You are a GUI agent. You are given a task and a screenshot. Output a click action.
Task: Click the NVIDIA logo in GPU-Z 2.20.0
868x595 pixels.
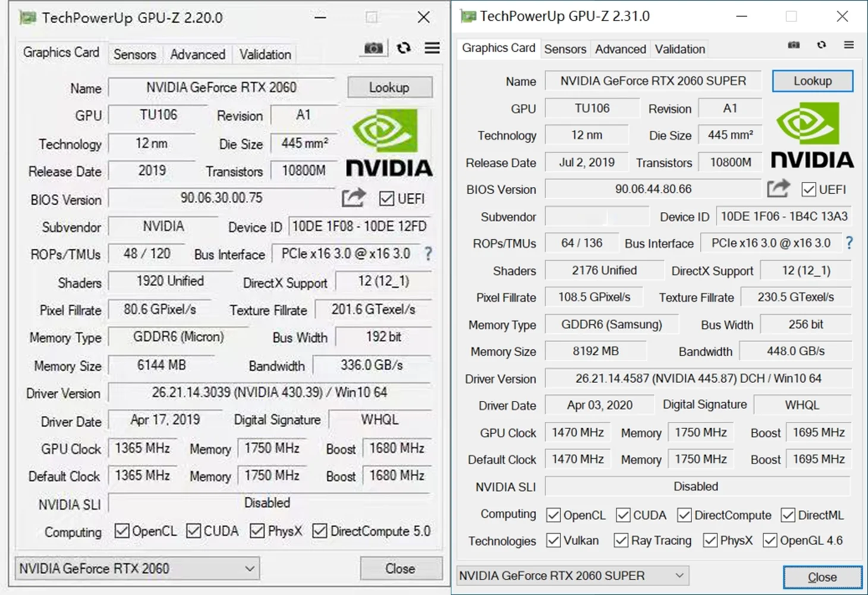389,143
